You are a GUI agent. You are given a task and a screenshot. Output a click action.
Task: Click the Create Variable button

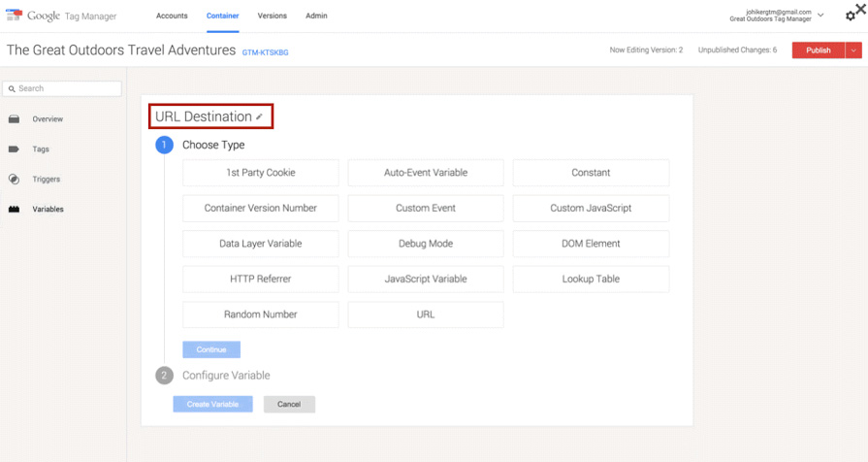pyautogui.click(x=212, y=404)
